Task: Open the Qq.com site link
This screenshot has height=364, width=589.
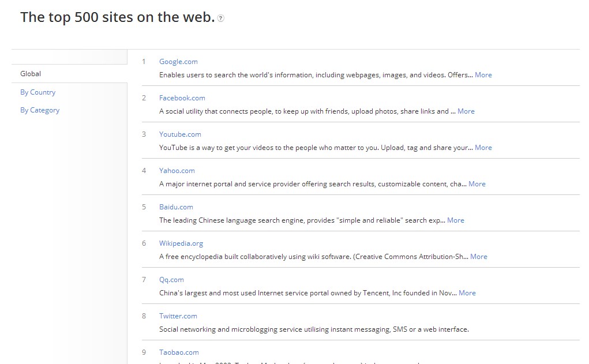Action: tap(172, 280)
